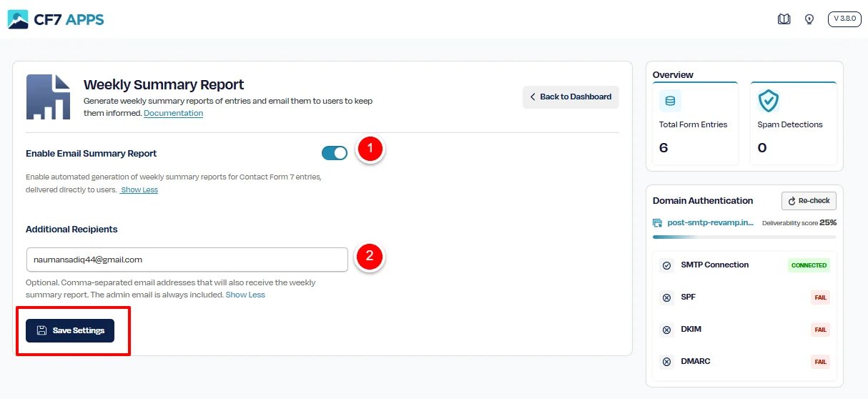The height and width of the screenshot is (399, 868).
Task: Click the Additional Recipients label
Action: coord(71,230)
